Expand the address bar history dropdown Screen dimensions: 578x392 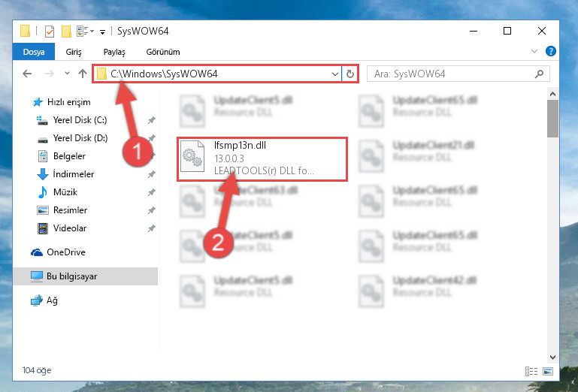(x=334, y=74)
